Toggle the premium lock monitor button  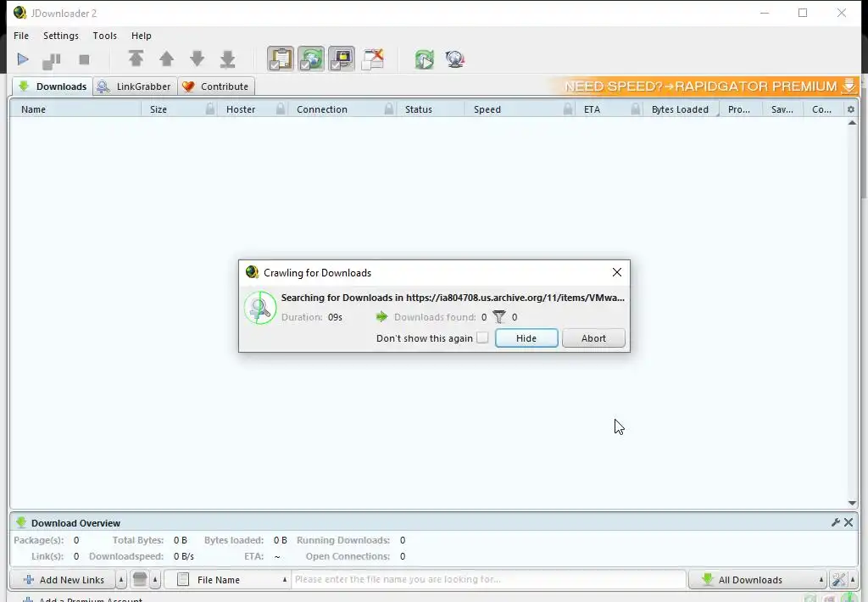(x=342, y=59)
